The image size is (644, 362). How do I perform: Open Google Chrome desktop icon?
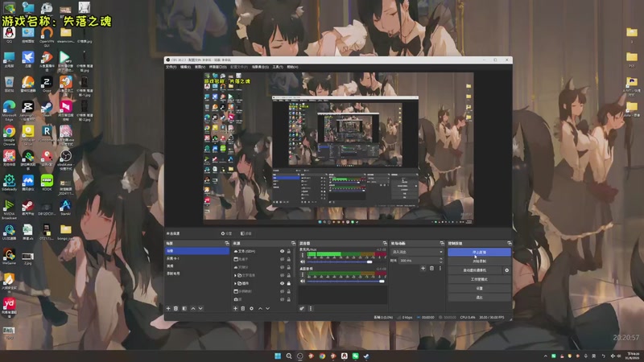9,134
